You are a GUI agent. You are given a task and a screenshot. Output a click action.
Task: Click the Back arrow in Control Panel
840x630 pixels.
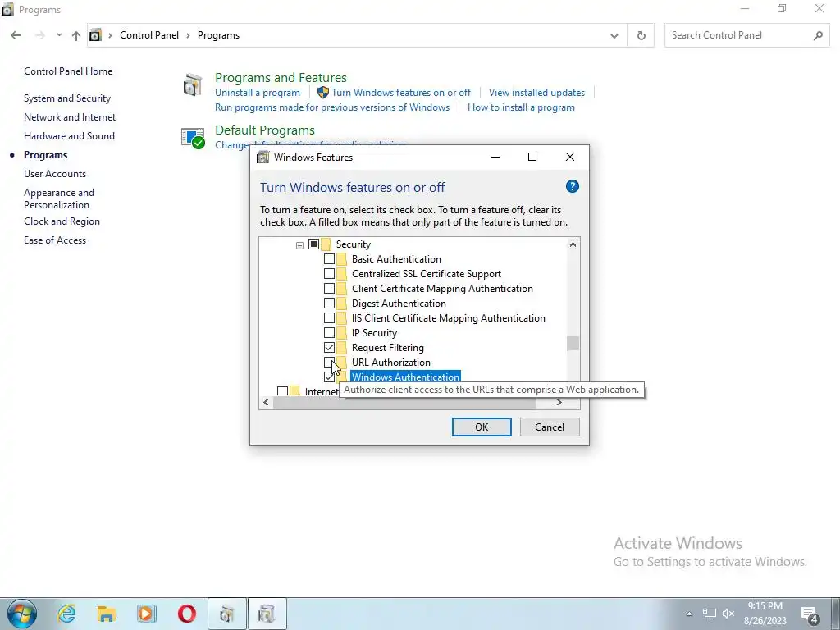[x=16, y=35]
